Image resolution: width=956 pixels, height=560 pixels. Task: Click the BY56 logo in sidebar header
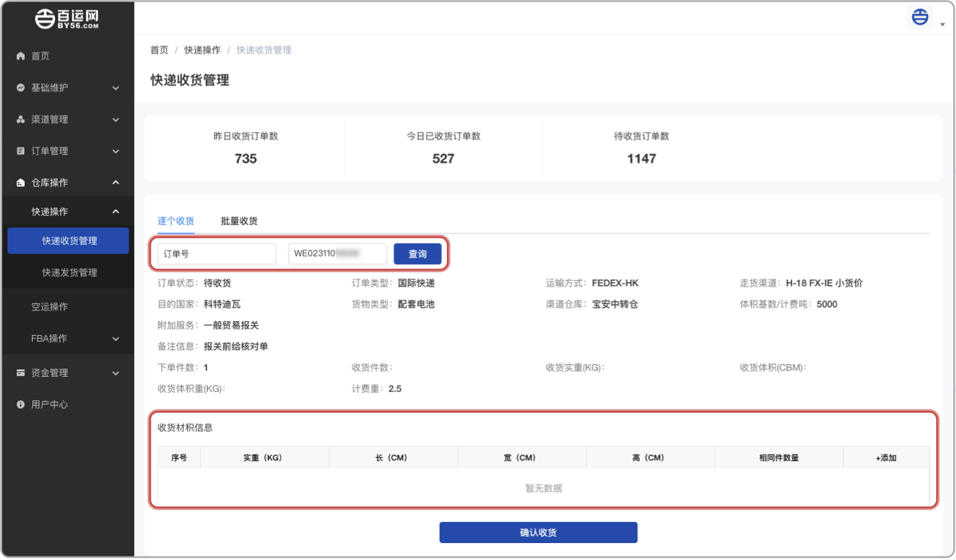click(67, 18)
